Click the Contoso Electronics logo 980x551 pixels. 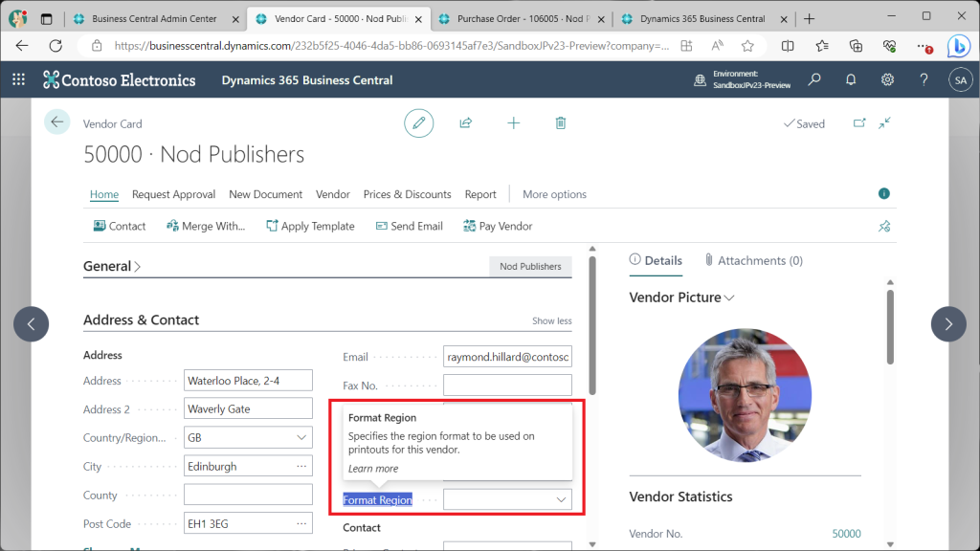[119, 80]
